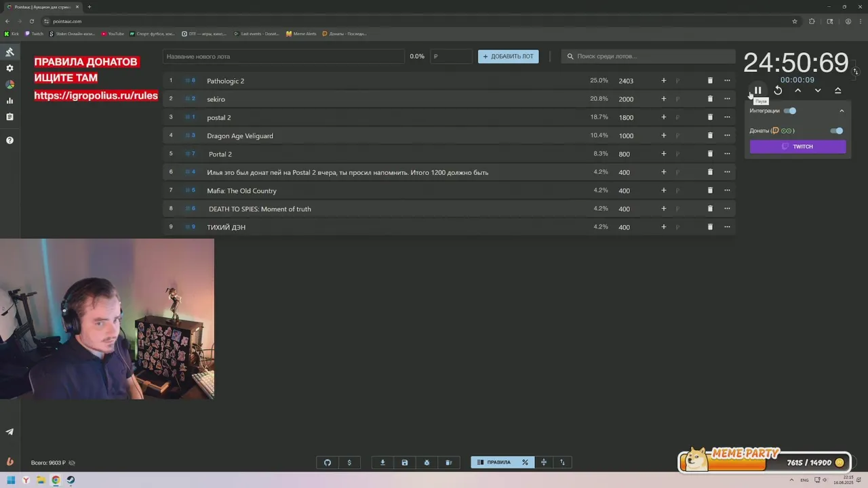Add amount to sekiro with plus

click(x=664, y=99)
